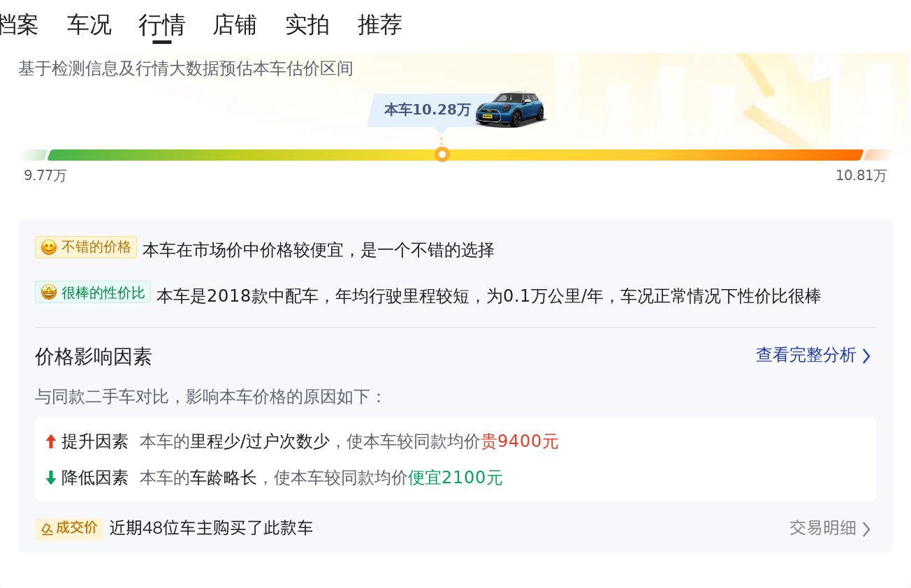
Task: Click the green down arrow beside 降低因素
Action: 50,478
